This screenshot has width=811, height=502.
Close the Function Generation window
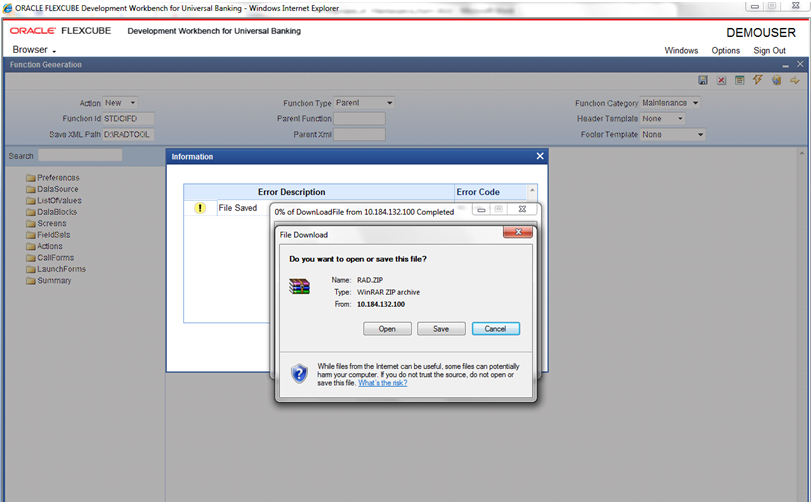coord(800,64)
